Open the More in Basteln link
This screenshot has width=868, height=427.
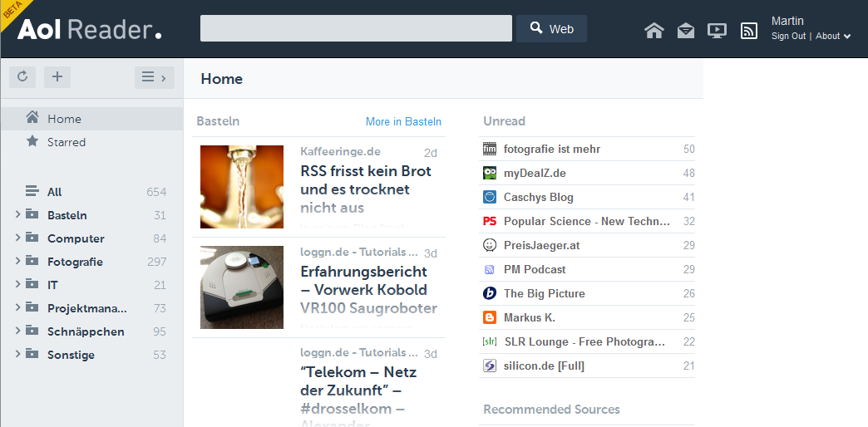[x=403, y=121]
